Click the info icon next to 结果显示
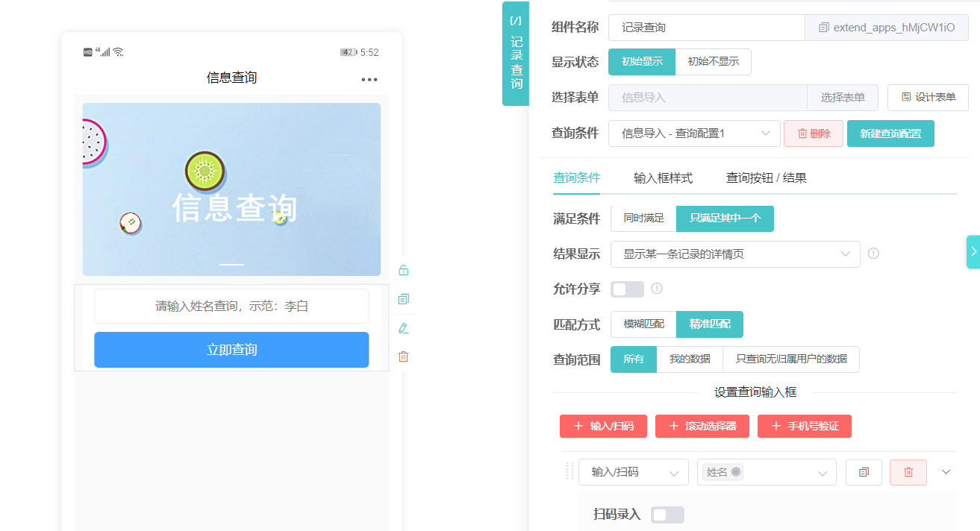Image resolution: width=980 pixels, height=531 pixels. coord(873,254)
